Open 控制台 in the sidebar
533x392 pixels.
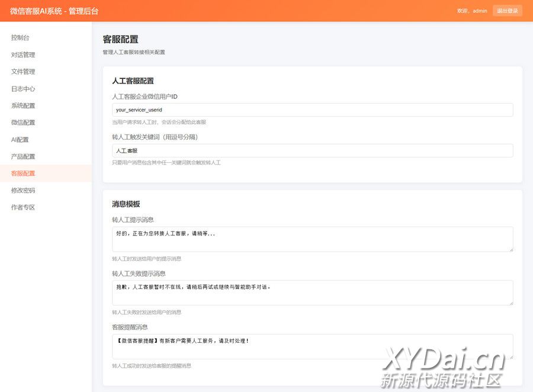(20, 38)
